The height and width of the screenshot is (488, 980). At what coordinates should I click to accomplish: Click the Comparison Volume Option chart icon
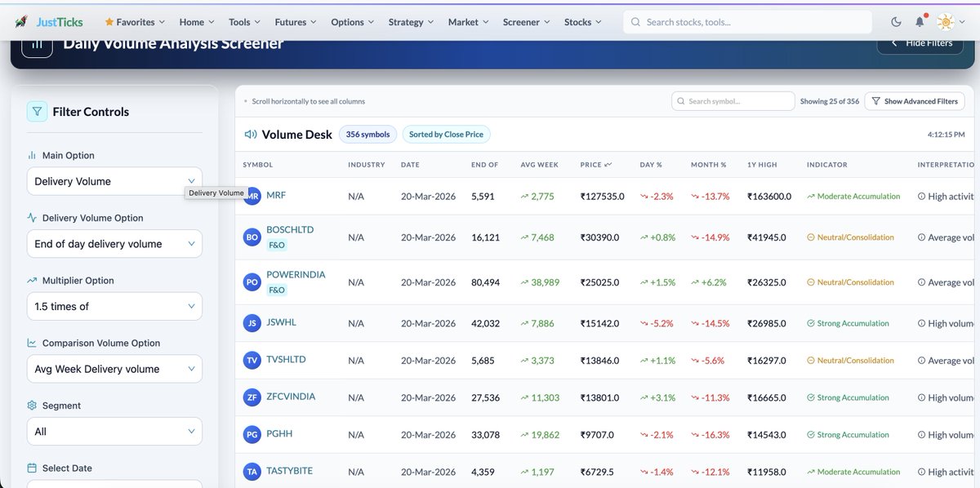[32, 343]
